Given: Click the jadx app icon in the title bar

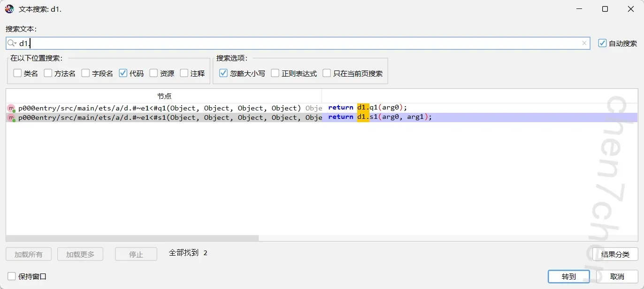Looking at the screenshot, I should click(x=9, y=9).
